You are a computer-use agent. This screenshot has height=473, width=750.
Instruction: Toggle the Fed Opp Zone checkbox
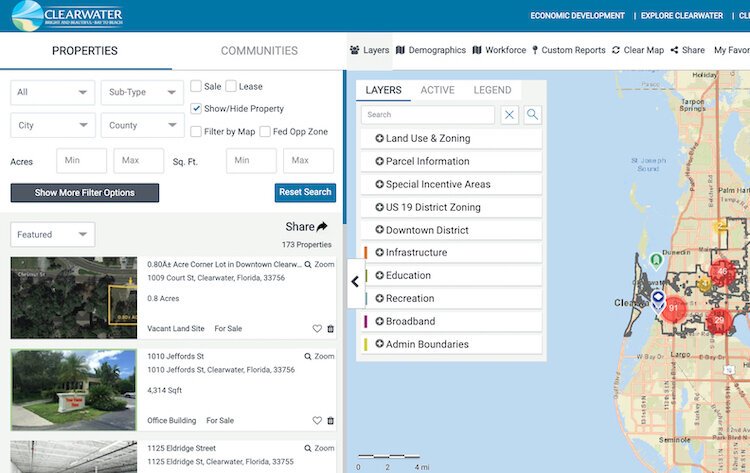point(265,132)
